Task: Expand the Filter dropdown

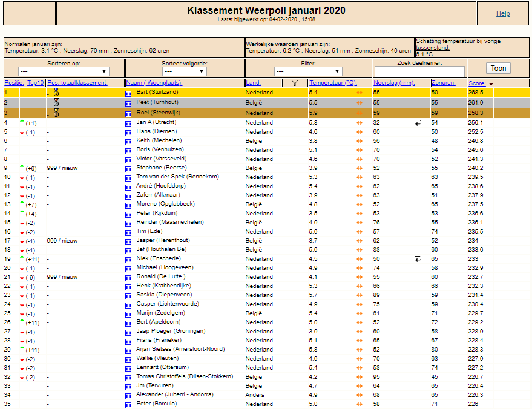Action: point(308,71)
